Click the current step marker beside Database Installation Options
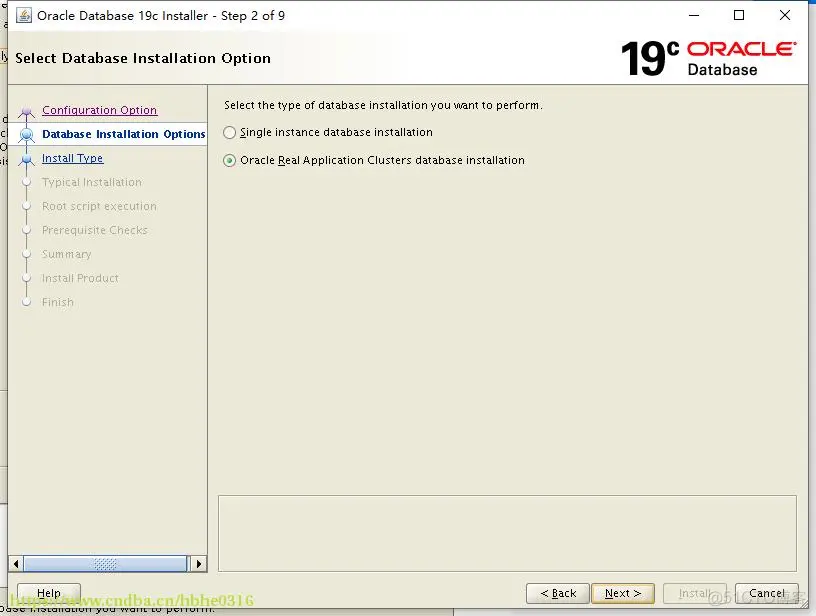 click(27, 135)
